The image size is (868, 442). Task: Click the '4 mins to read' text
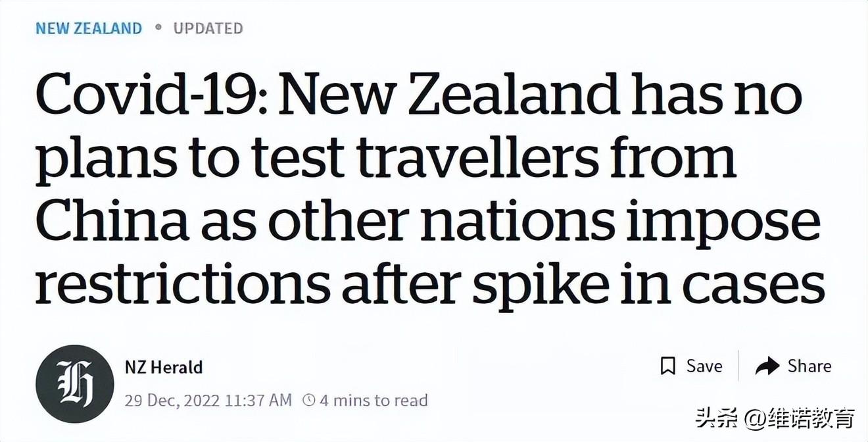pos(374,401)
